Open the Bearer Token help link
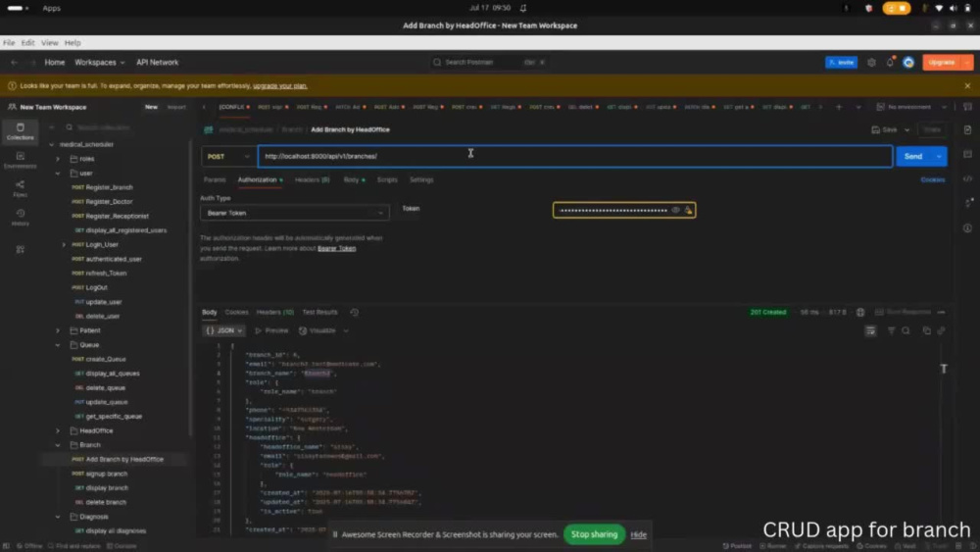 tap(336, 248)
